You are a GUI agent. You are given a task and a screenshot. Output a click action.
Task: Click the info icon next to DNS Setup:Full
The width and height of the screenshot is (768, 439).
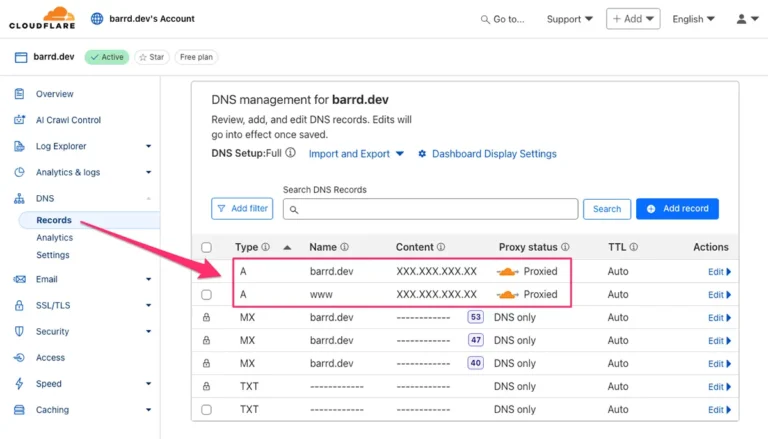[290, 152]
